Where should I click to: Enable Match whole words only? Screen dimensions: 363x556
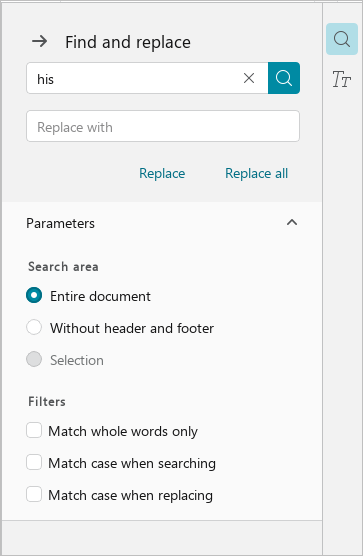point(34,430)
